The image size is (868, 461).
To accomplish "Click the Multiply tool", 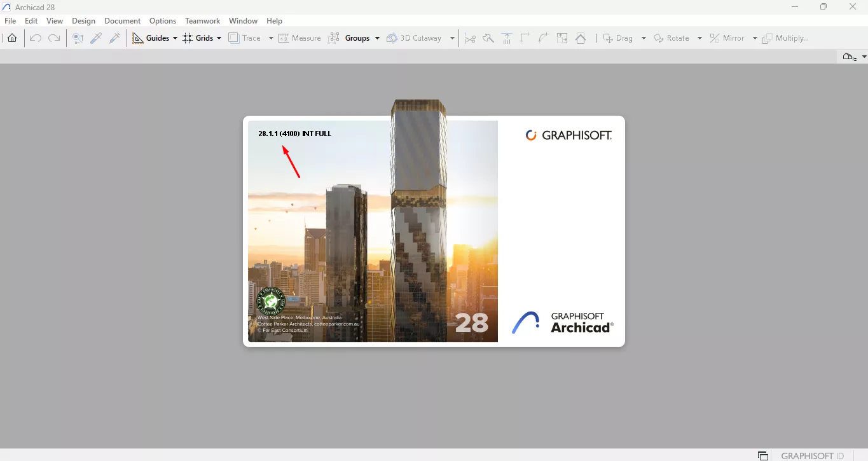I will tap(785, 38).
